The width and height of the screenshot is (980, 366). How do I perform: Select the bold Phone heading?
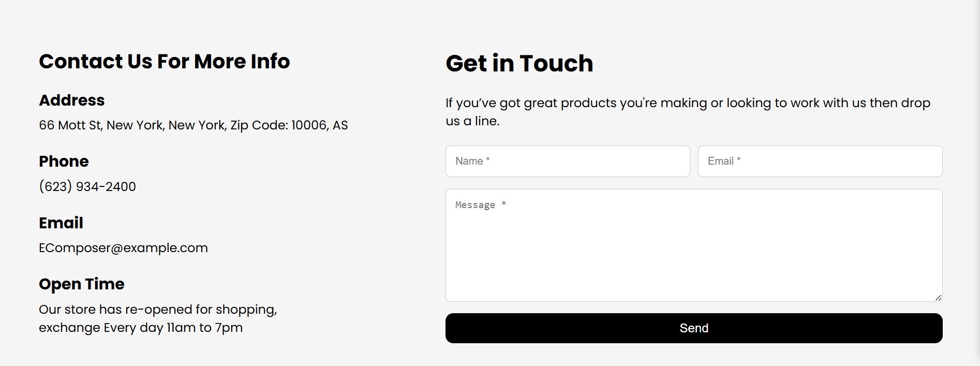[x=64, y=162]
